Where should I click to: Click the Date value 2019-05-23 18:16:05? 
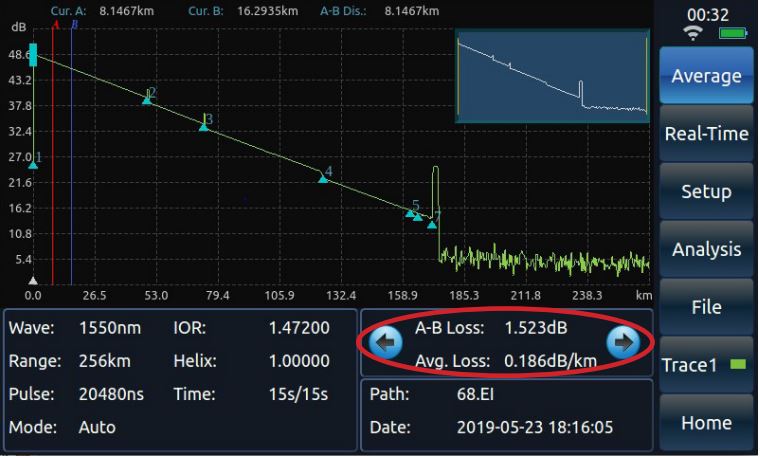(x=535, y=427)
